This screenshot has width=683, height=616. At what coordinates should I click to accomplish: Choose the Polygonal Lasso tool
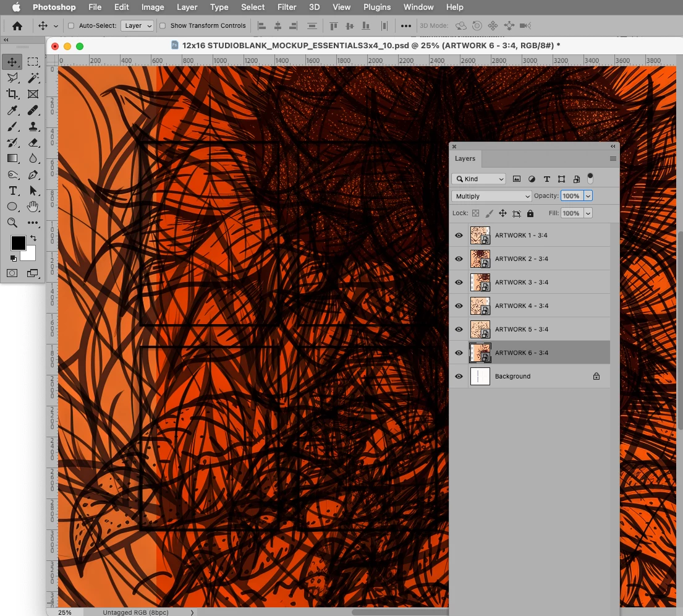pyautogui.click(x=12, y=78)
